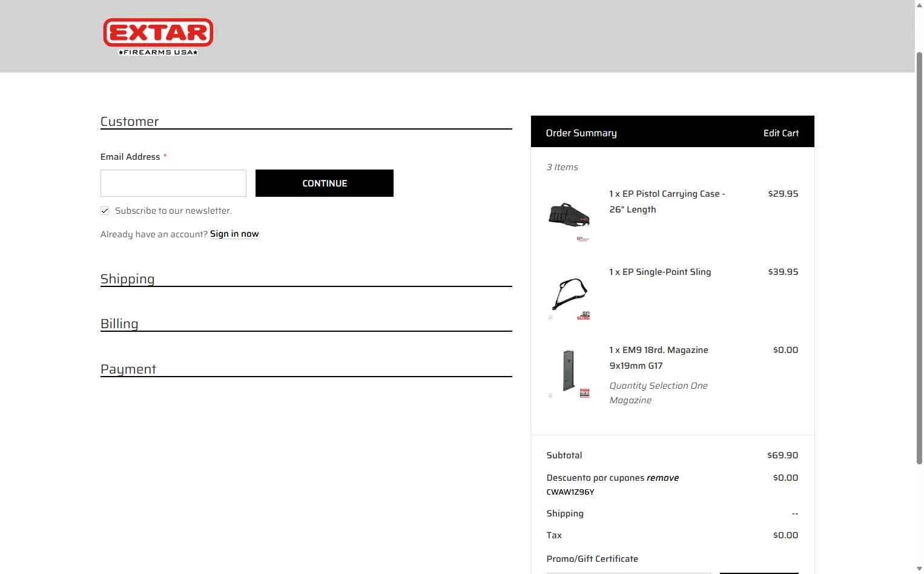The height and width of the screenshot is (574, 924).
Task: Click the page vertical scrollbar thumb
Action: (919, 259)
